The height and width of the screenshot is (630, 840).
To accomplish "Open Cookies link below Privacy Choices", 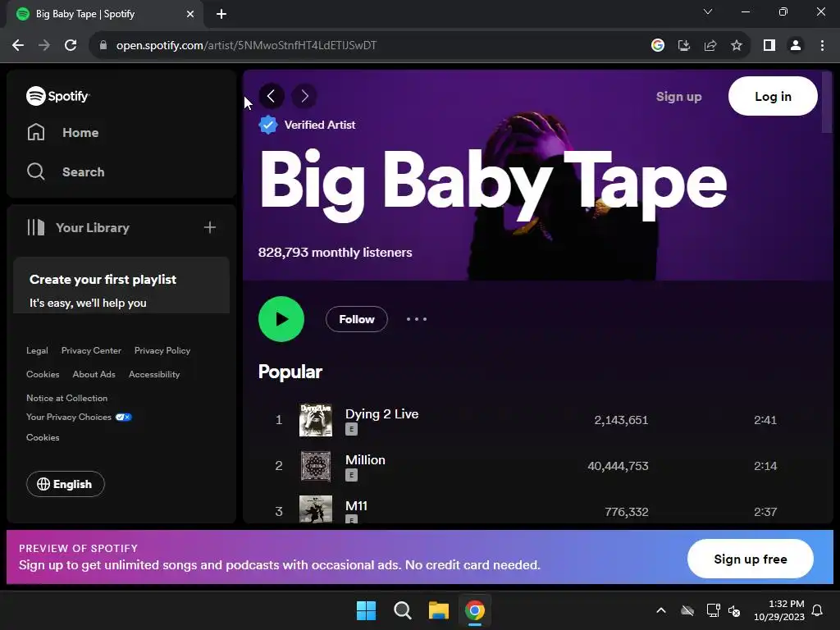I will tap(43, 438).
